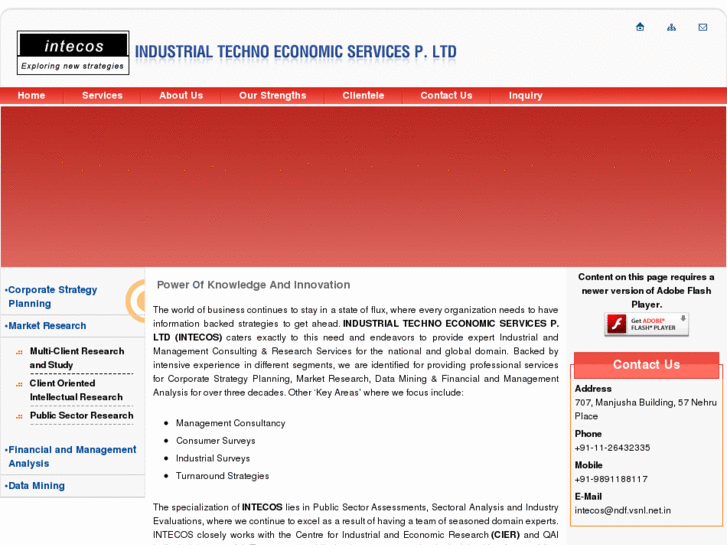727x545 pixels.
Task: Open Multi-Client Research and Study link
Action: [x=77, y=358]
